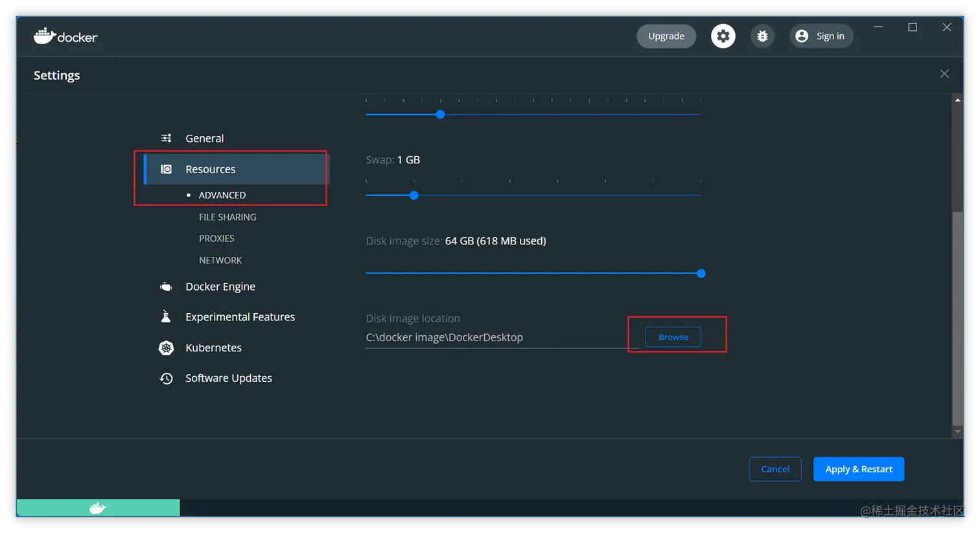This screenshot has height=533, width=980.
Task: Click the Cancel button
Action: [775, 469]
